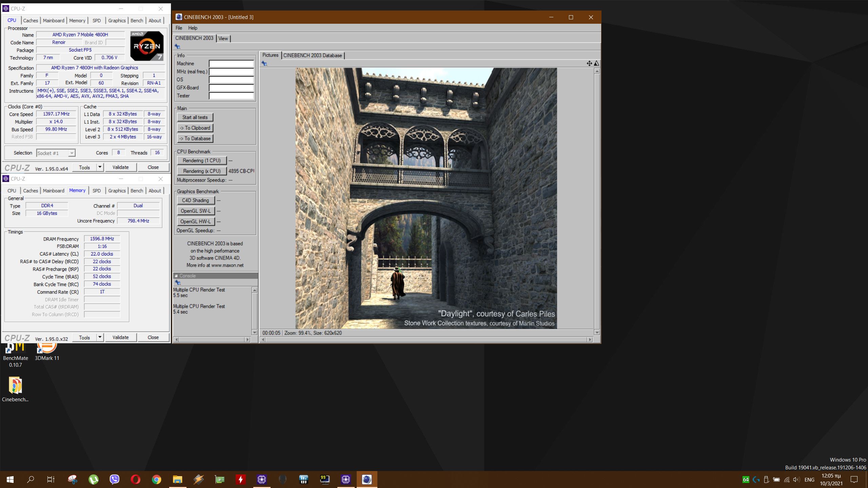
Task: Click the move-arrows icon in Pictures panel
Action: (589, 63)
